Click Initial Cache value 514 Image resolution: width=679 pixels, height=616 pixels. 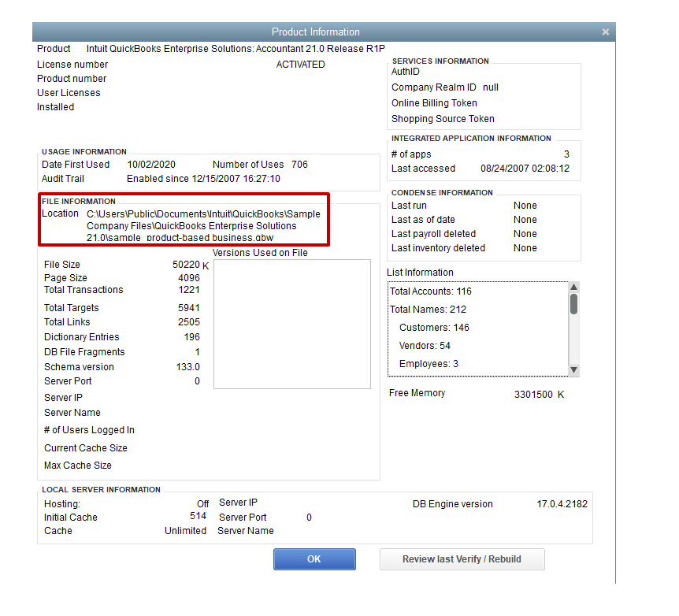click(x=198, y=516)
